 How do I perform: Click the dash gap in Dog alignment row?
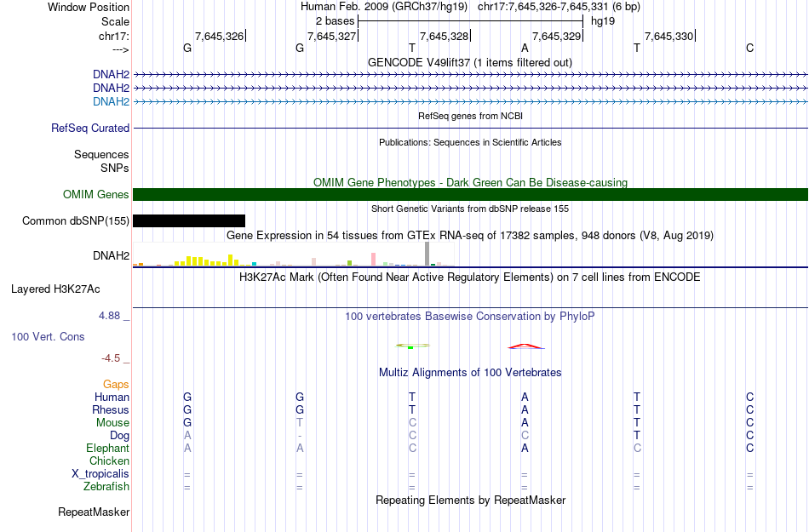pyautogui.click(x=300, y=436)
